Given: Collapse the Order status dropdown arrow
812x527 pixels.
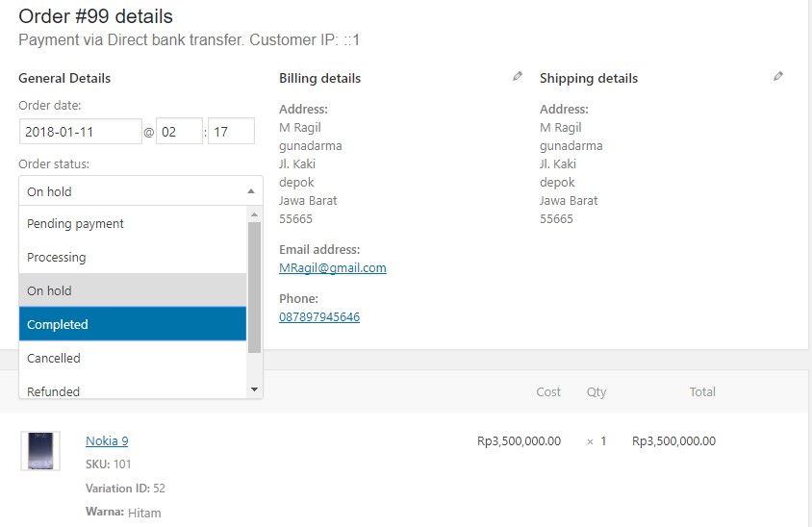Looking at the screenshot, I should 251,191.
